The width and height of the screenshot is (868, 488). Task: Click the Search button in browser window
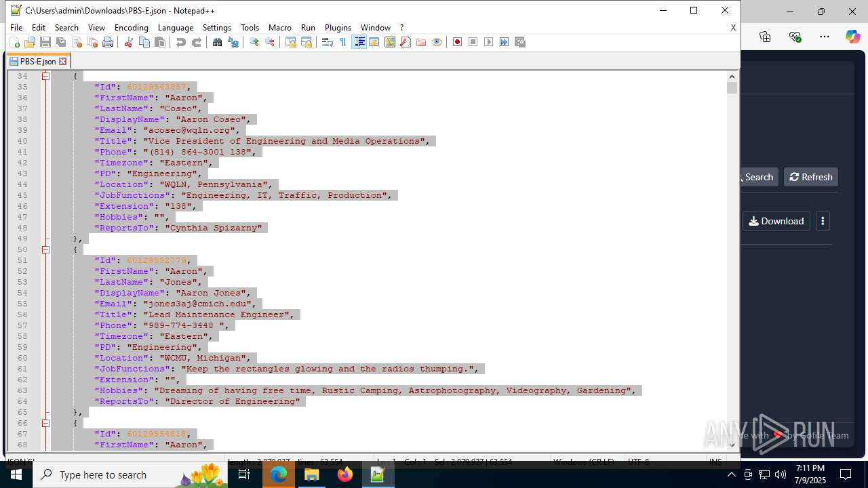pyautogui.click(x=757, y=177)
